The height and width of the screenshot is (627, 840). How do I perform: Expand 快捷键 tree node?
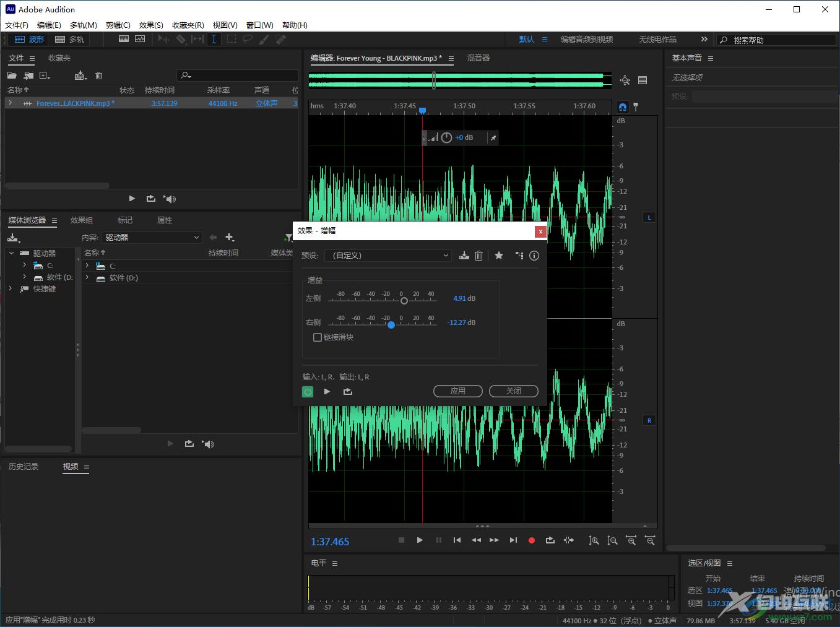coord(11,288)
